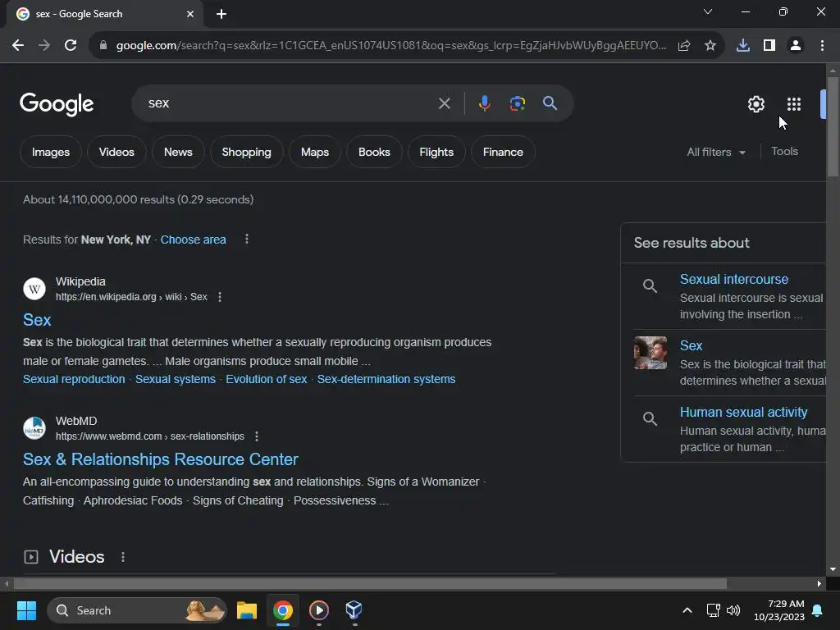Open the Evolution of sex sublink
This screenshot has height=630, width=840.
coord(267,379)
